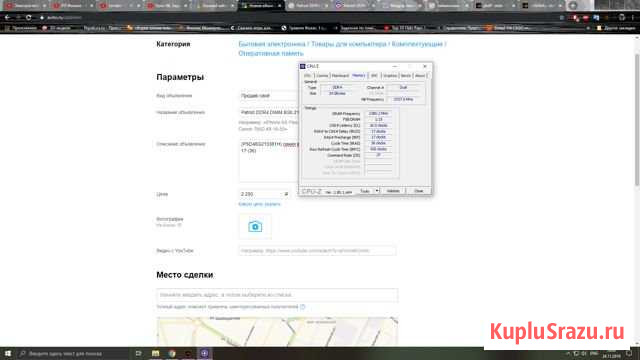The image size is (640, 360).
Task: Click the Close button in CPU-Z
Action: coord(418,191)
